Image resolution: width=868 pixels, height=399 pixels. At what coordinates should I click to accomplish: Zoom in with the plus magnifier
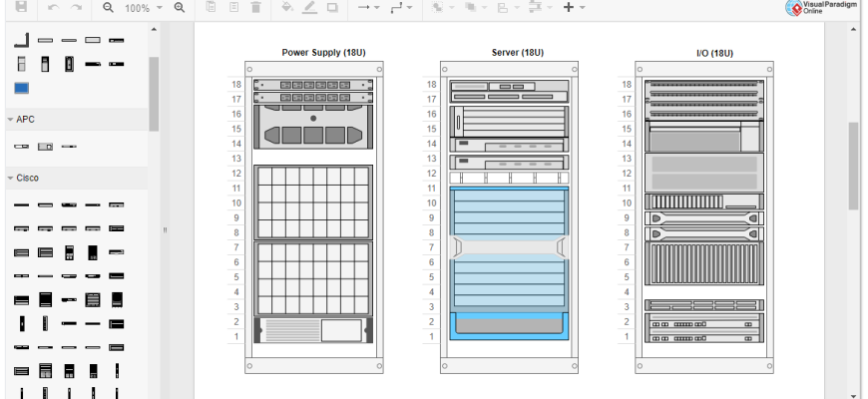[180, 7]
